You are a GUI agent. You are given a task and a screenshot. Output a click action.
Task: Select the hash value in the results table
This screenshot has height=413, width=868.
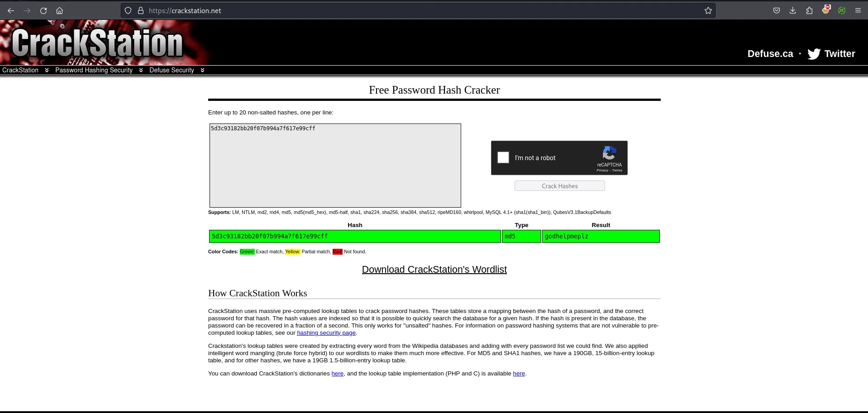(x=270, y=236)
